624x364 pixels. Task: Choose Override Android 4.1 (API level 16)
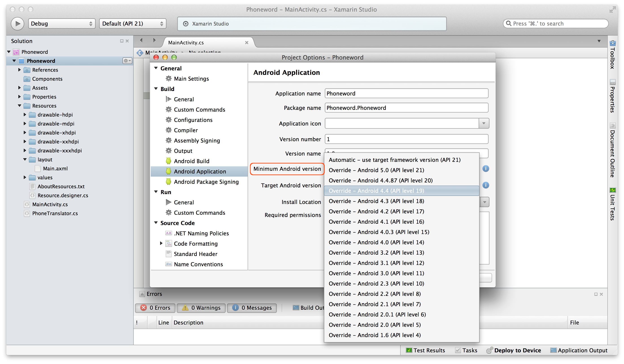376,222
